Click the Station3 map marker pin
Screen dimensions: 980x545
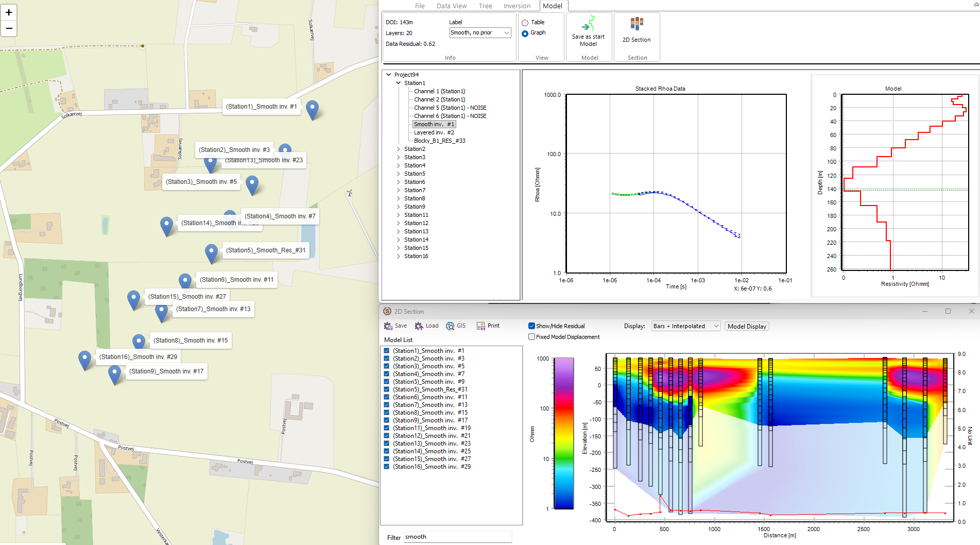click(252, 185)
